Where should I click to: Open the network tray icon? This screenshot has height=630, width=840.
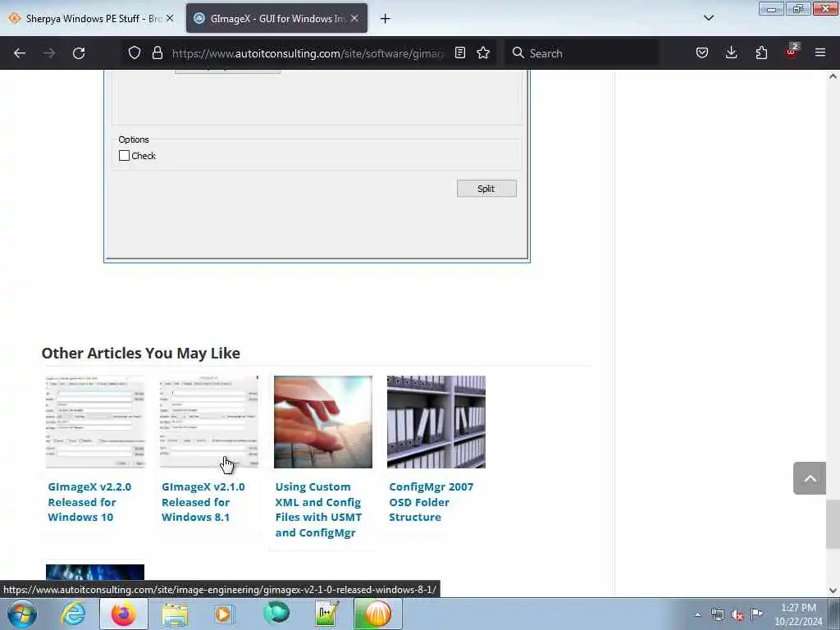(717, 615)
